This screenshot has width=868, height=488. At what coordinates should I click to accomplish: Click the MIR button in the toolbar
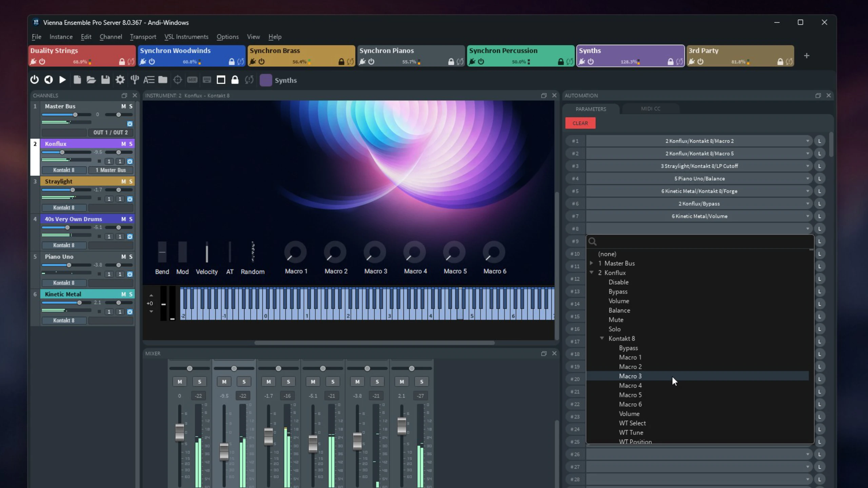pyautogui.click(x=192, y=80)
